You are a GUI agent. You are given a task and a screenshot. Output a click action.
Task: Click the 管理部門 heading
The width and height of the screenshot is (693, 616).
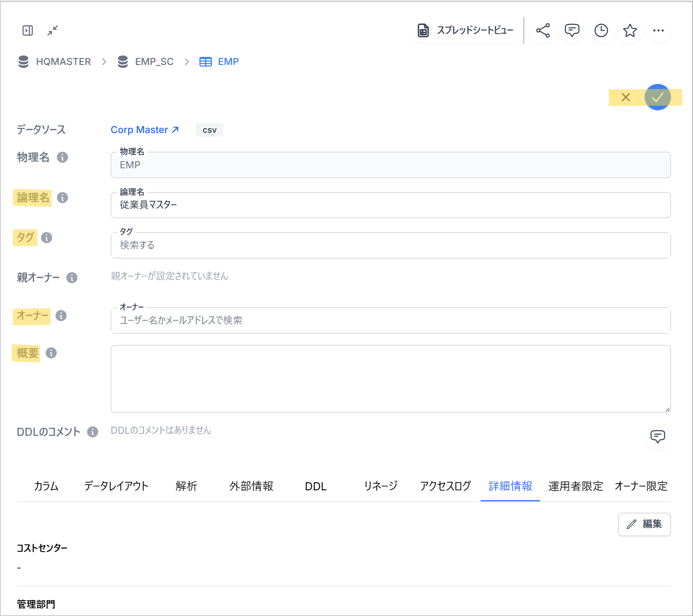point(36,604)
